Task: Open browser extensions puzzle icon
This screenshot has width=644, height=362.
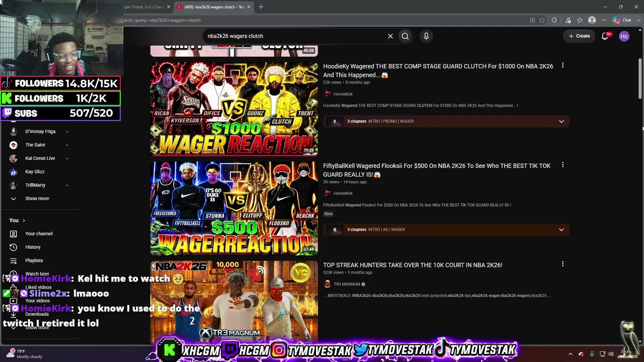Action: click(x=554, y=20)
